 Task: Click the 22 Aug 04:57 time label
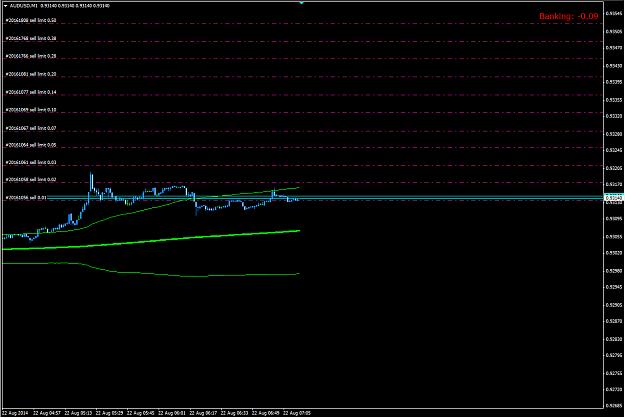coord(47,413)
